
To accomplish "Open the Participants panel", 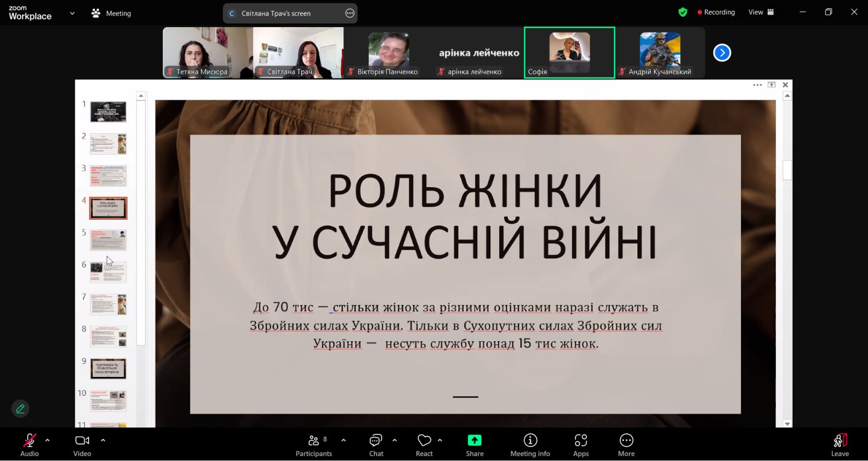I will click(x=314, y=445).
